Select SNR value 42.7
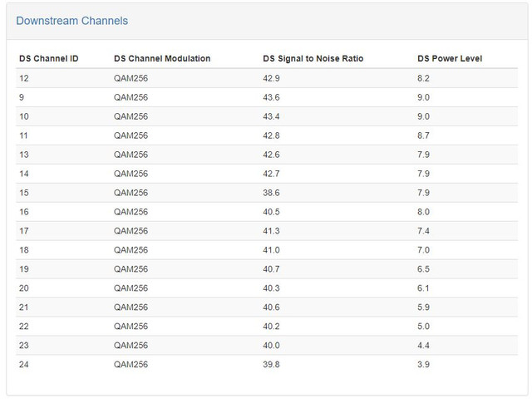The width and height of the screenshot is (532, 403). pyautogui.click(x=271, y=174)
